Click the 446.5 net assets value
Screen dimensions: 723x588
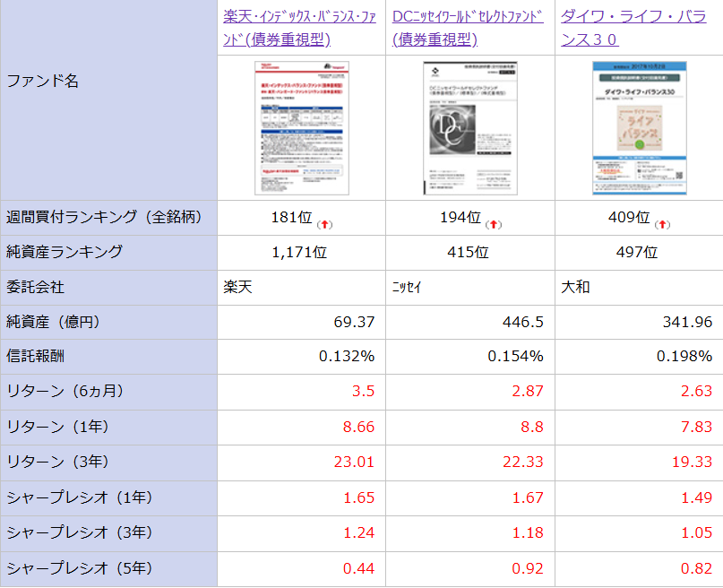click(523, 322)
